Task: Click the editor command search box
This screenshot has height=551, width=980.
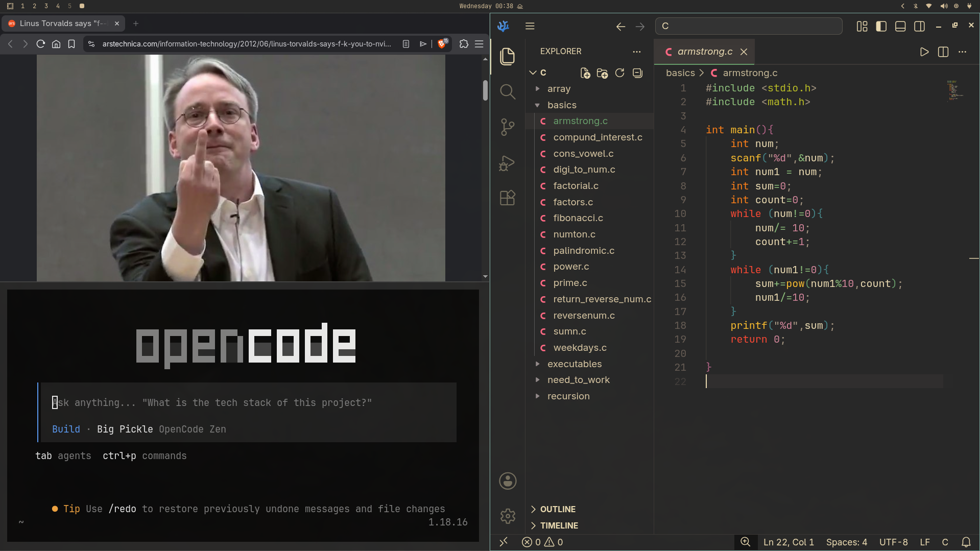Action: (749, 26)
